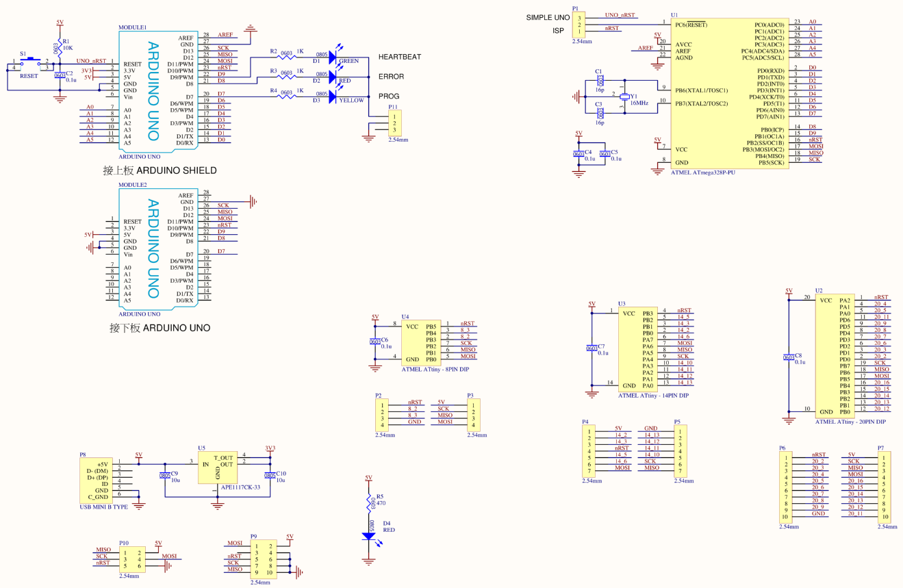Screen dimensions: 903x588
Task: Click the P10 six-pin ISP header
Action: click(132, 560)
